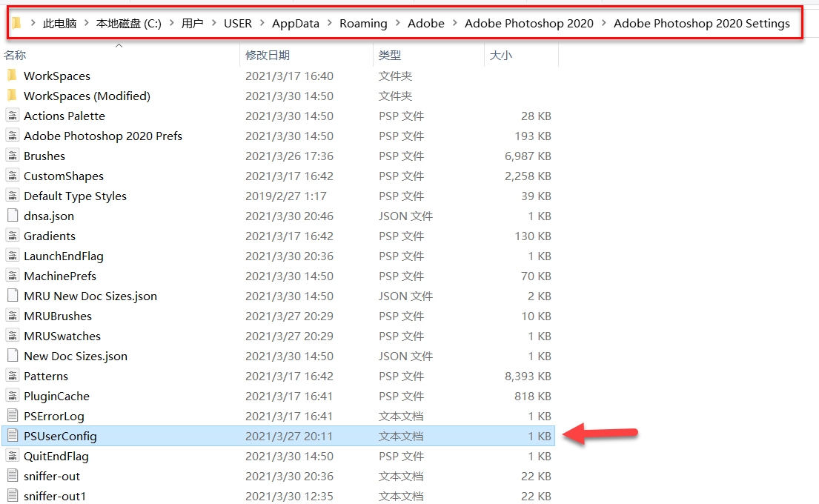This screenshot has width=819, height=504.
Task: Click the sniffer-out text file icon
Action: coord(11,476)
